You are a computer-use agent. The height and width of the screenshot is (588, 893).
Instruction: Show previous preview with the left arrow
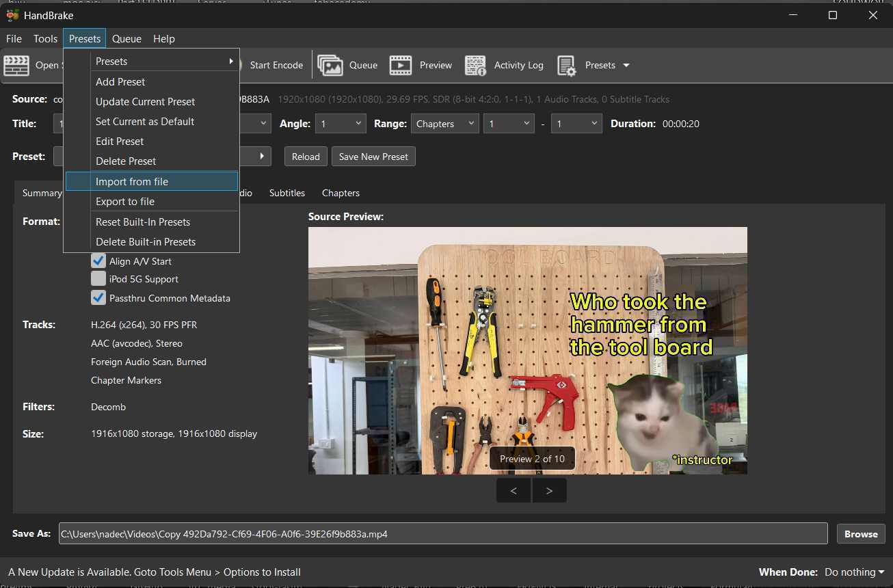click(x=514, y=490)
